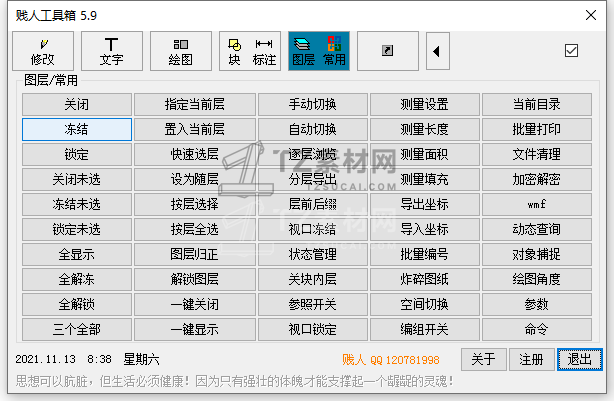Click 一键关闭 button
Image resolution: width=614 pixels, height=401 pixels.
click(x=195, y=305)
